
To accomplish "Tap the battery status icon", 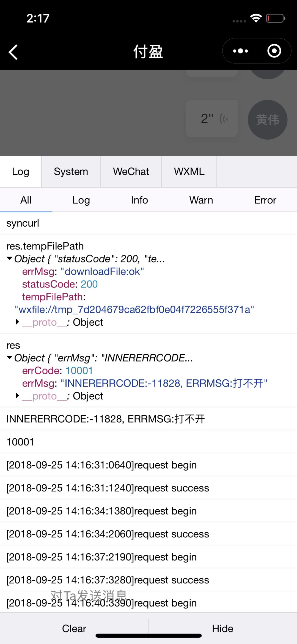I will (276, 18).
